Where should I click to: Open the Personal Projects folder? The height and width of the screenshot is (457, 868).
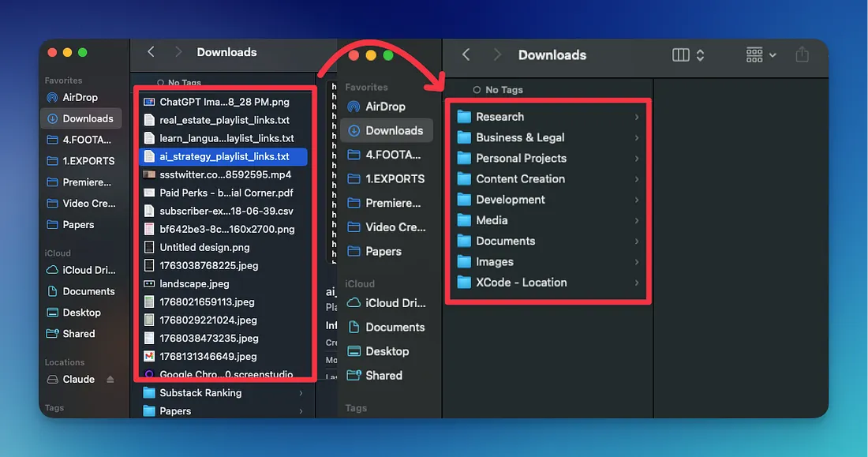pos(521,158)
